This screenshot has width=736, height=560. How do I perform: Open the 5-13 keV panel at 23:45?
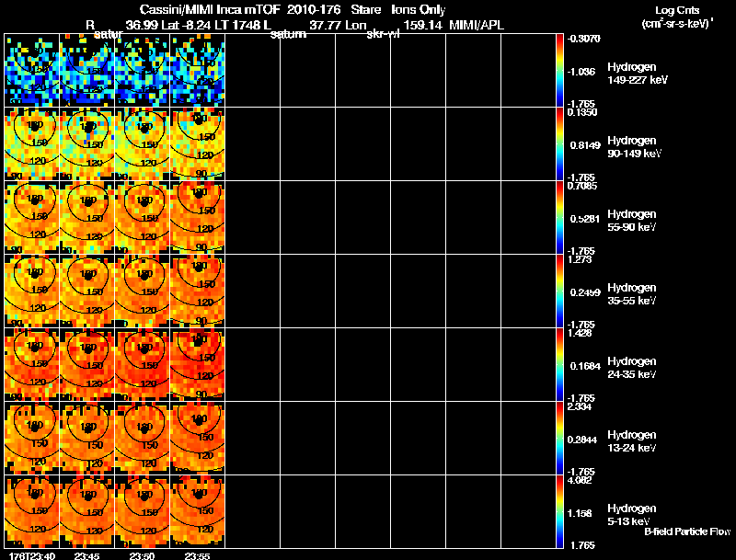tap(87, 511)
